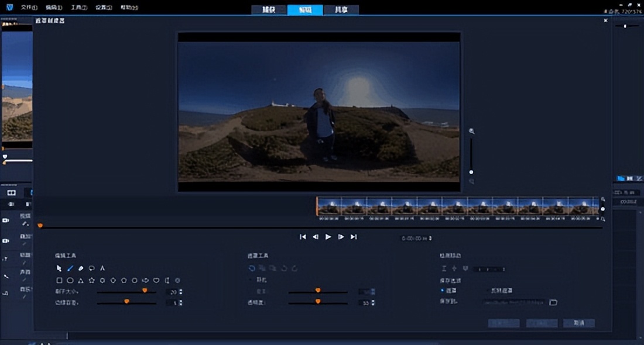
Task: Click the save path input field
Action: (x=514, y=302)
